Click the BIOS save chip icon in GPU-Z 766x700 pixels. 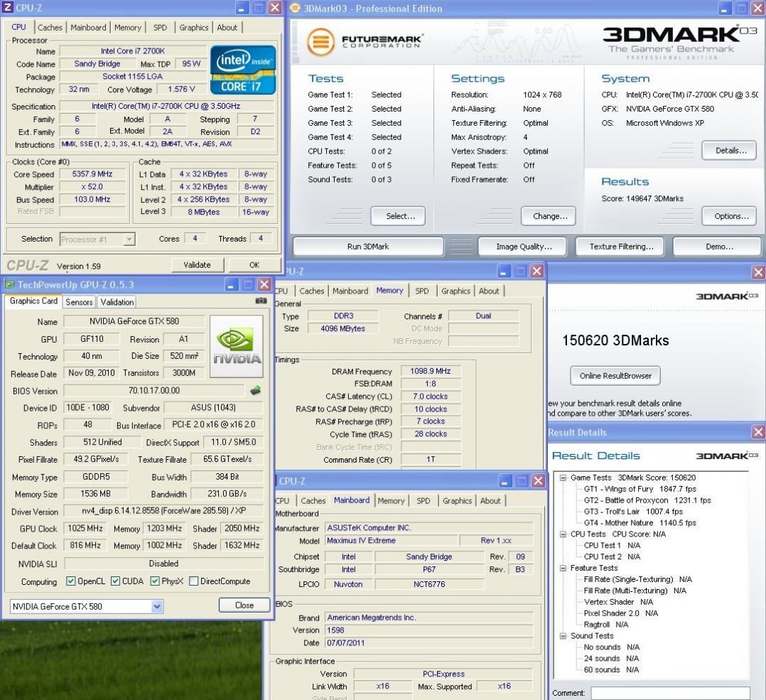coord(255,390)
